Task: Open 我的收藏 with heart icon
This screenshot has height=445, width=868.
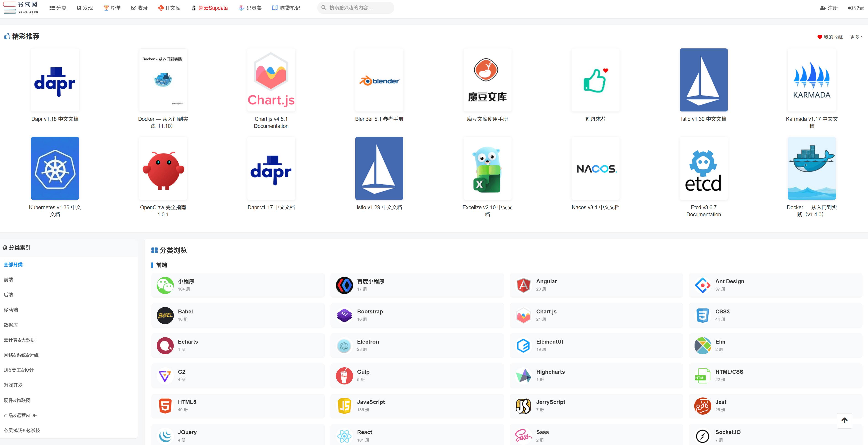Action: pos(830,37)
